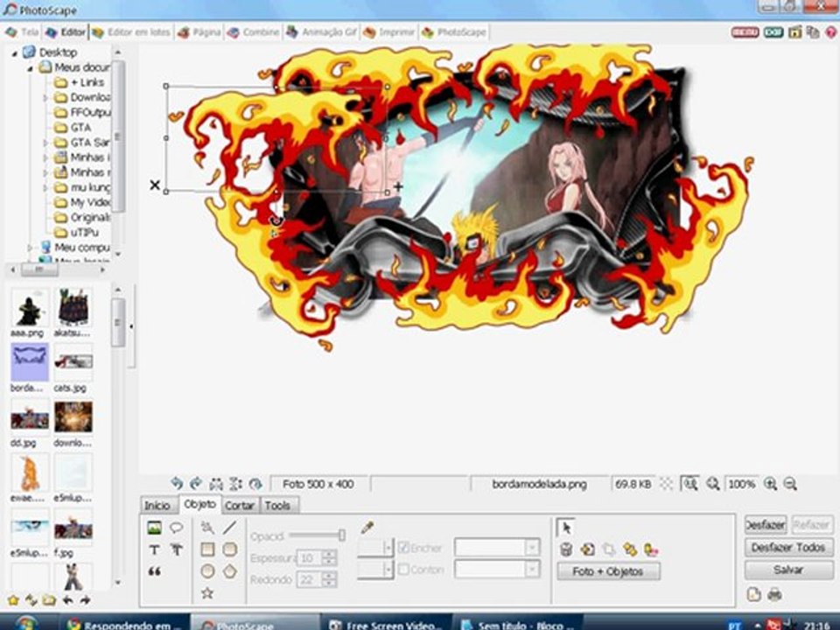Click the Salvar button
840x630 pixels.
[x=788, y=570]
